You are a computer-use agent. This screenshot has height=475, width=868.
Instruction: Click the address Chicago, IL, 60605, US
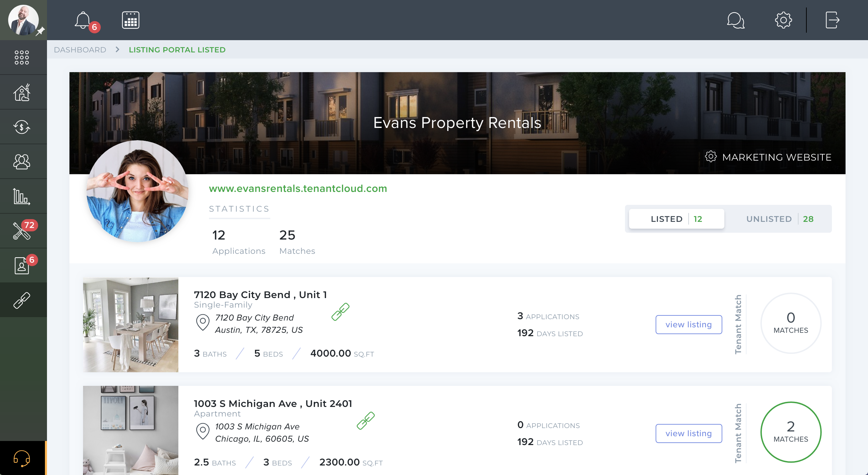click(x=262, y=439)
